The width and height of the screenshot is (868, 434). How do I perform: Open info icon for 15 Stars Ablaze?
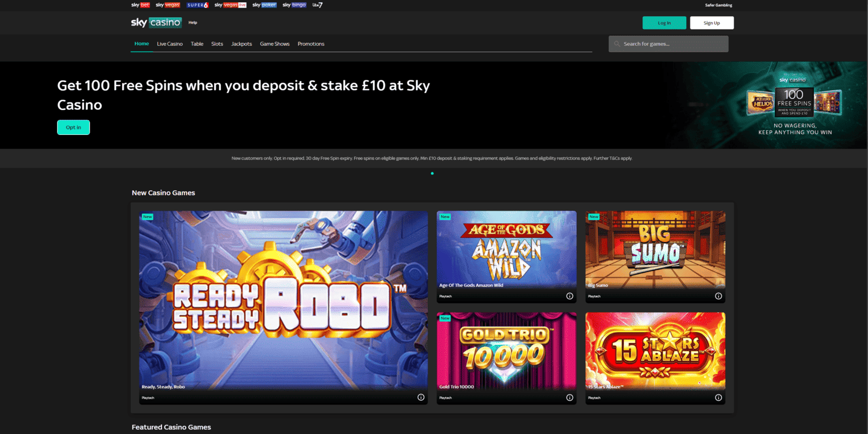[718, 398]
